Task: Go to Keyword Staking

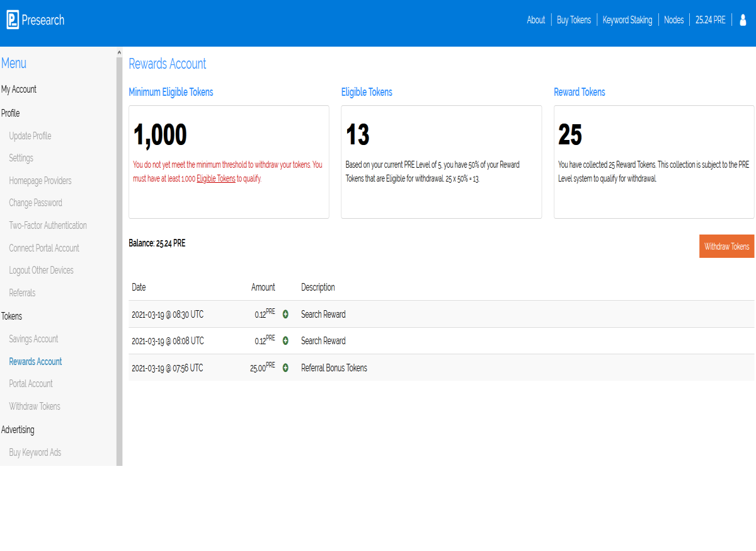Action: pyautogui.click(x=627, y=20)
